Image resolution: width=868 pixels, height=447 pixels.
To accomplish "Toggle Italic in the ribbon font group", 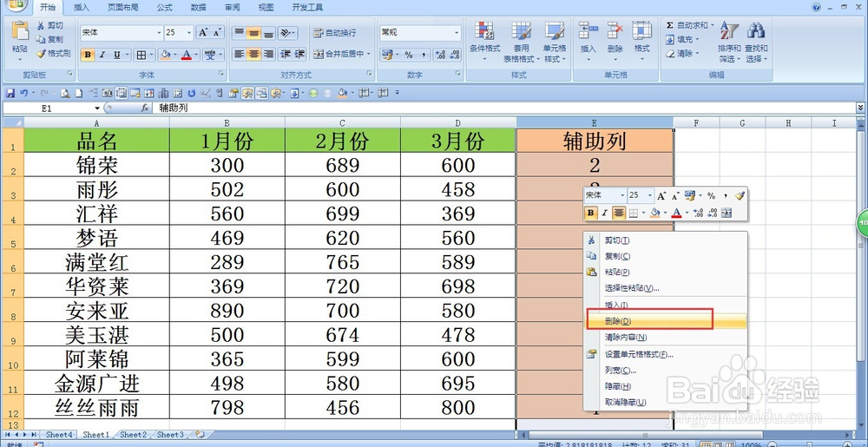I will (x=102, y=55).
